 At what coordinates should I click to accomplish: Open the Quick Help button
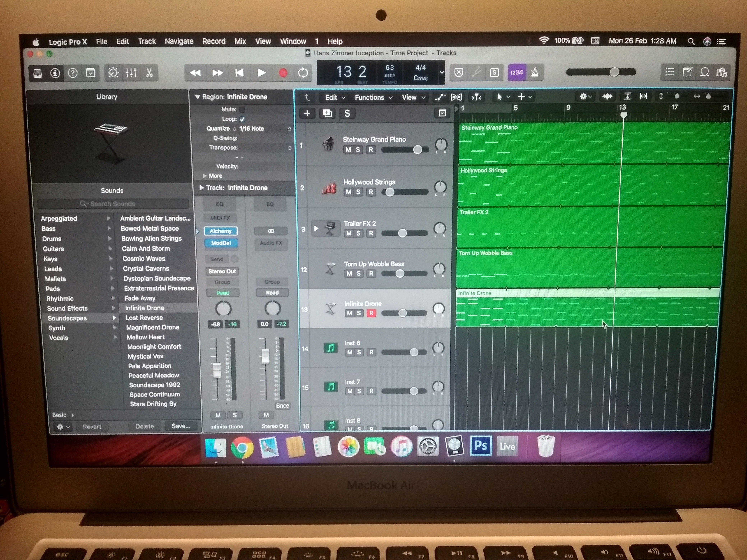pyautogui.click(x=73, y=73)
